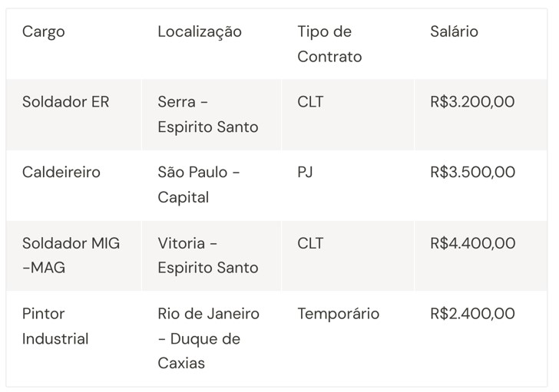Image resolution: width=559 pixels, height=392 pixels.
Task: Click the R$2.400,00 salary cell
Action: tap(472, 314)
